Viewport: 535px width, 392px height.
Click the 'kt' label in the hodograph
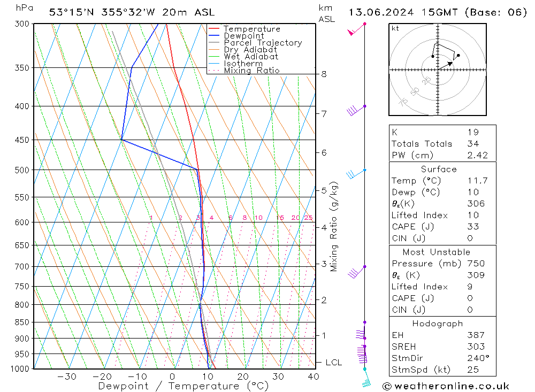coord(395,28)
